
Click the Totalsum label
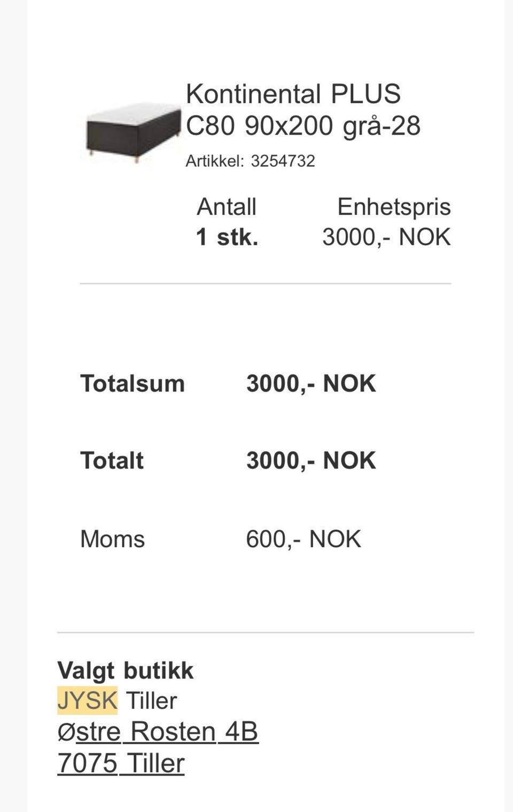point(133,383)
